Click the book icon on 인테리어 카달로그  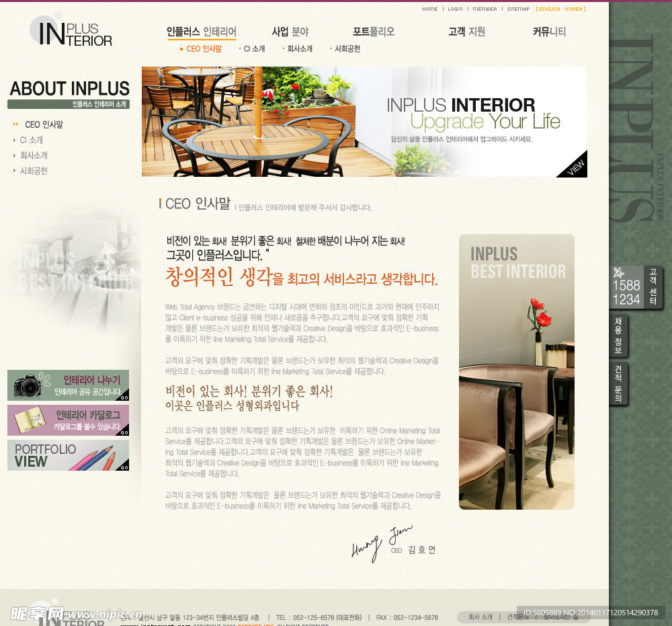point(30,420)
